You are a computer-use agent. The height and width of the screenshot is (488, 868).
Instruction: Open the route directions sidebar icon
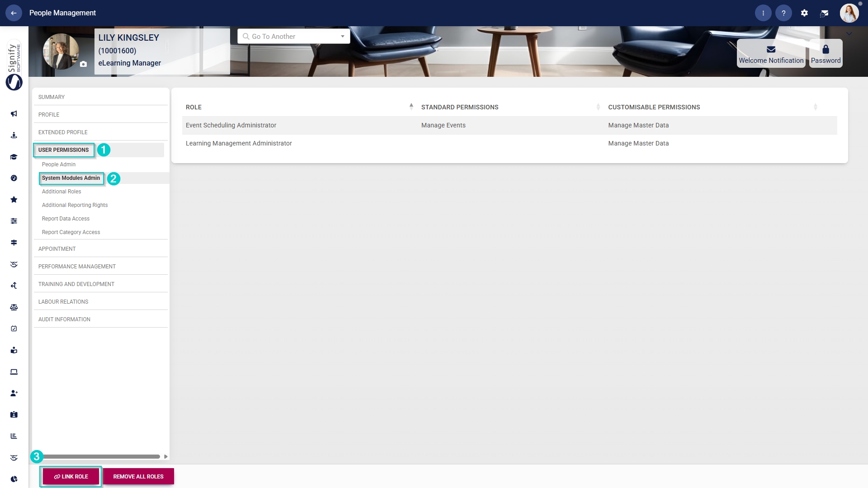point(14,286)
